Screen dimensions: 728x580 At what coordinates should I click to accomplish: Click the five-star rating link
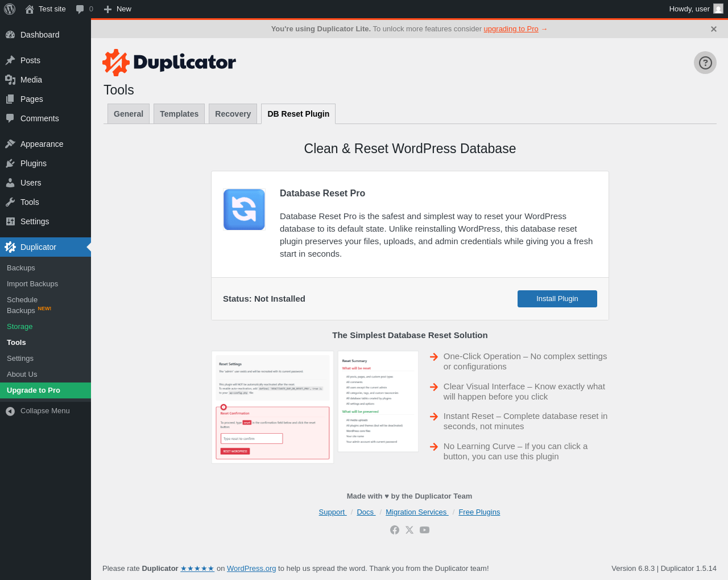point(197,569)
